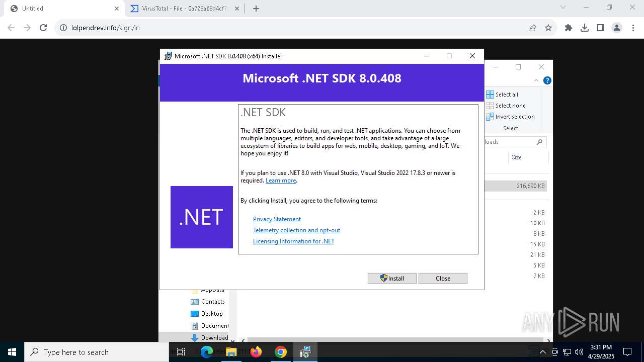Viewport: 644px width, 362px height.
Task: Reload the current page in Chrome
Action: (43, 28)
